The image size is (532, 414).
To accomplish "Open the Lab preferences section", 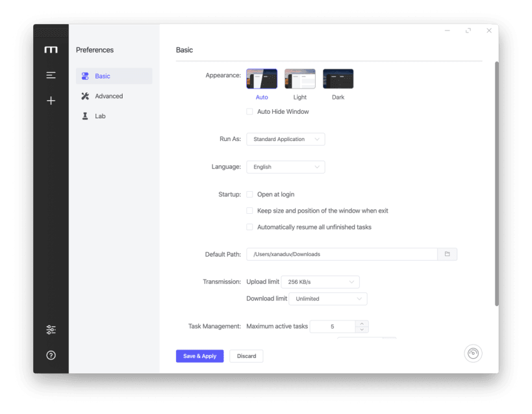I will pyautogui.click(x=114, y=116).
